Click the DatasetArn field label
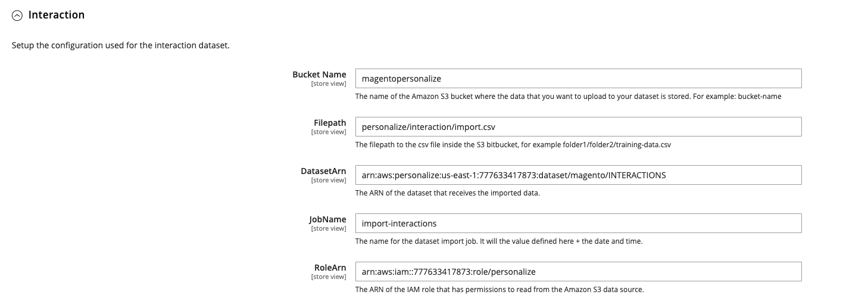The width and height of the screenshot is (868, 304). point(323,171)
